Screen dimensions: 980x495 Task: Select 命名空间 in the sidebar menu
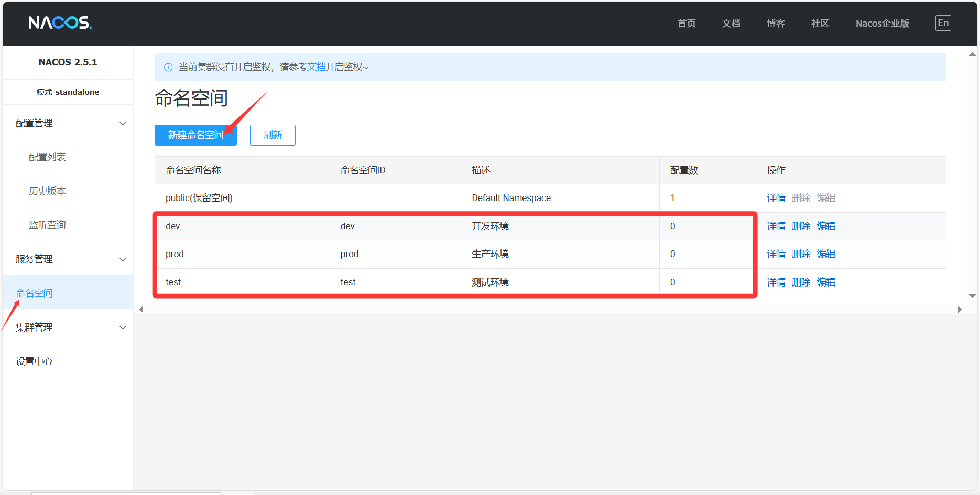coord(35,293)
